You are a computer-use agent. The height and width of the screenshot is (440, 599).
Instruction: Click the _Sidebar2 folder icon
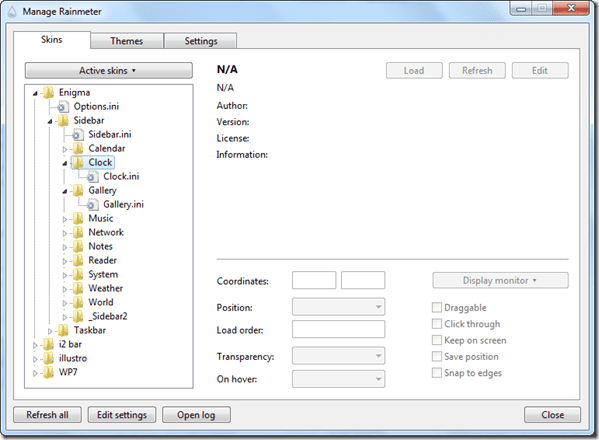click(78, 317)
